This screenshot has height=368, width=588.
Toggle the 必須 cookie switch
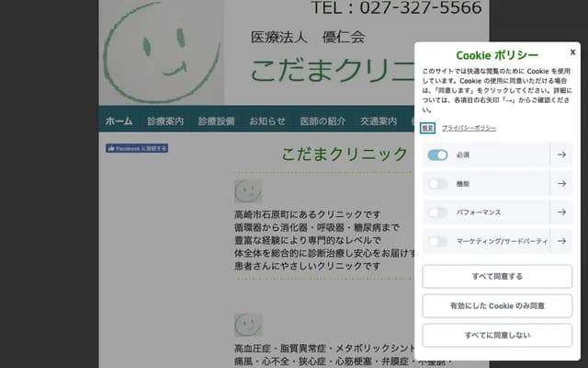pos(437,155)
